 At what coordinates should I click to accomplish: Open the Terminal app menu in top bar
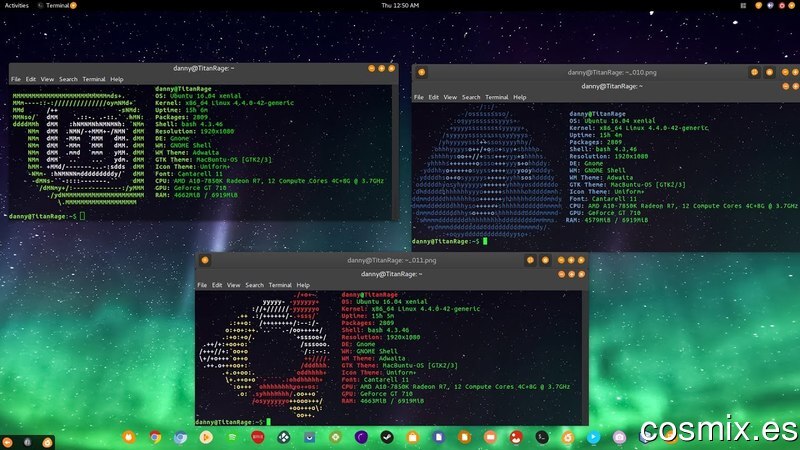click(x=58, y=6)
